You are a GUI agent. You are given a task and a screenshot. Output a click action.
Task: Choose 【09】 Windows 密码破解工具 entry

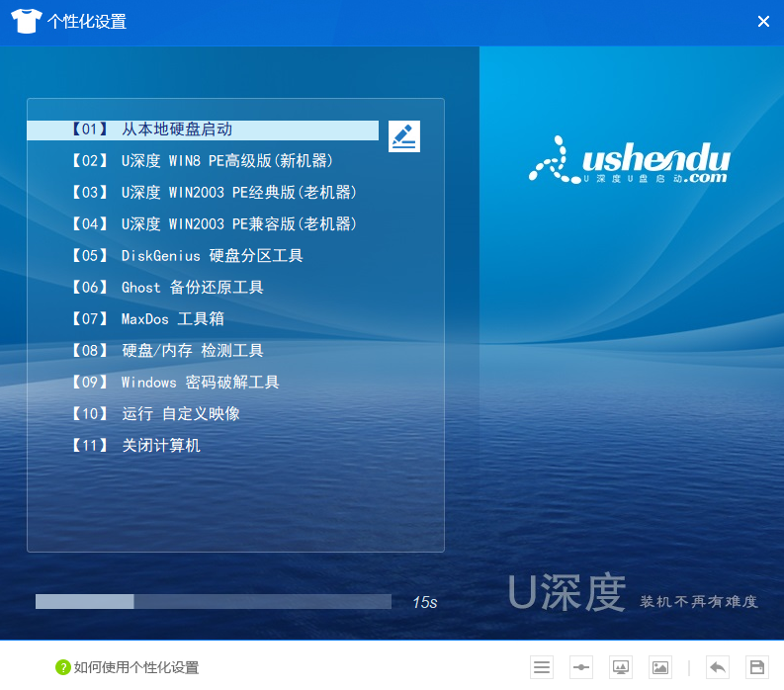(x=175, y=383)
